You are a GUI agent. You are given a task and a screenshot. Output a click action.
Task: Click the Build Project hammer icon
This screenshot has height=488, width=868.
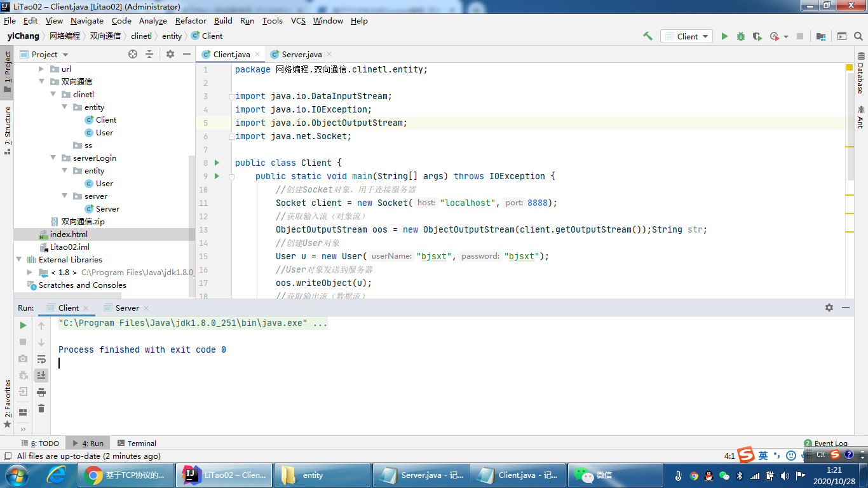tap(648, 36)
